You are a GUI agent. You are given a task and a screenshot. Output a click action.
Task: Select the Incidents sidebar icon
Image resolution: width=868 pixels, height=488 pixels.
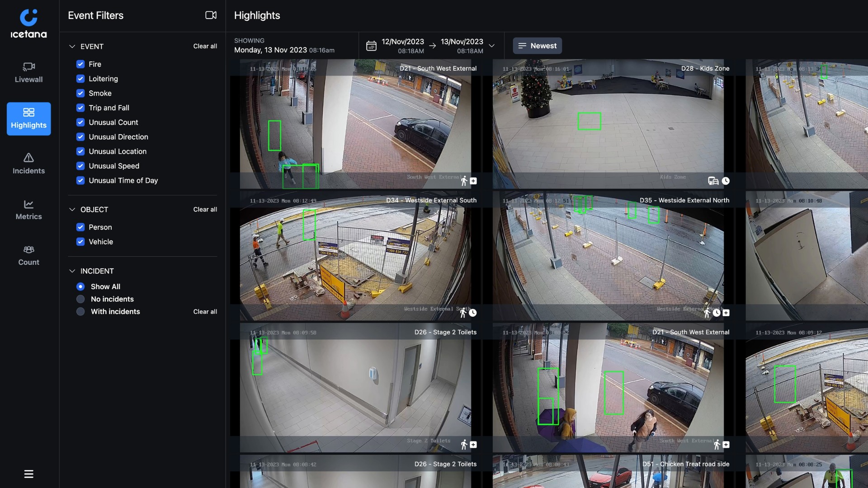pos(28,164)
